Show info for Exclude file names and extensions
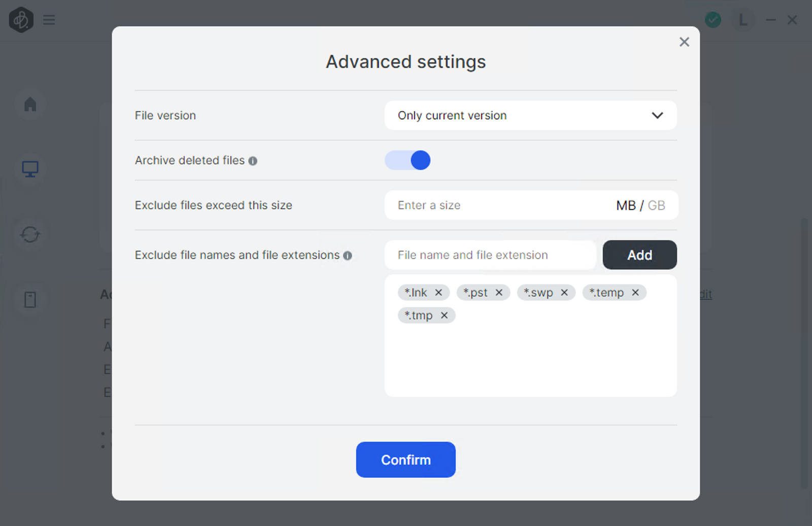 point(348,256)
